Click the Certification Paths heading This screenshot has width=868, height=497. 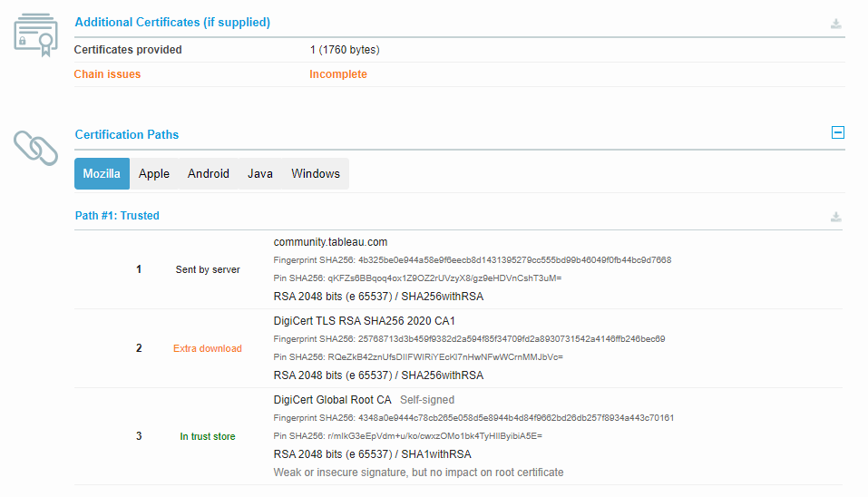[x=127, y=134]
